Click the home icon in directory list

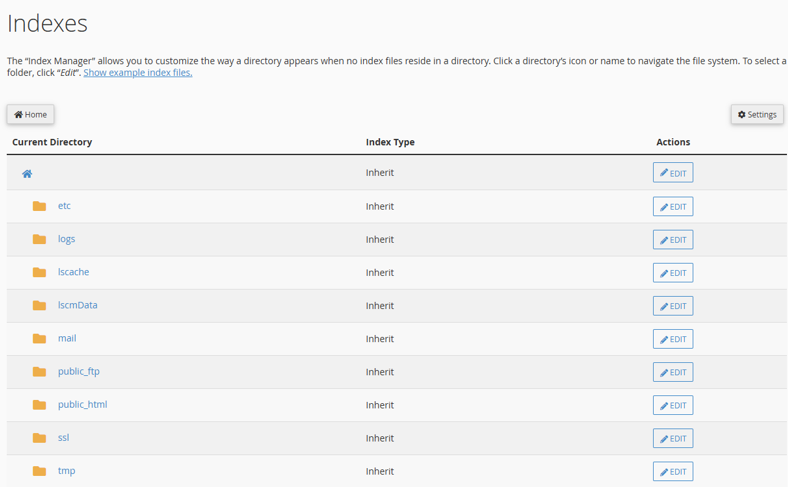[x=27, y=174]
